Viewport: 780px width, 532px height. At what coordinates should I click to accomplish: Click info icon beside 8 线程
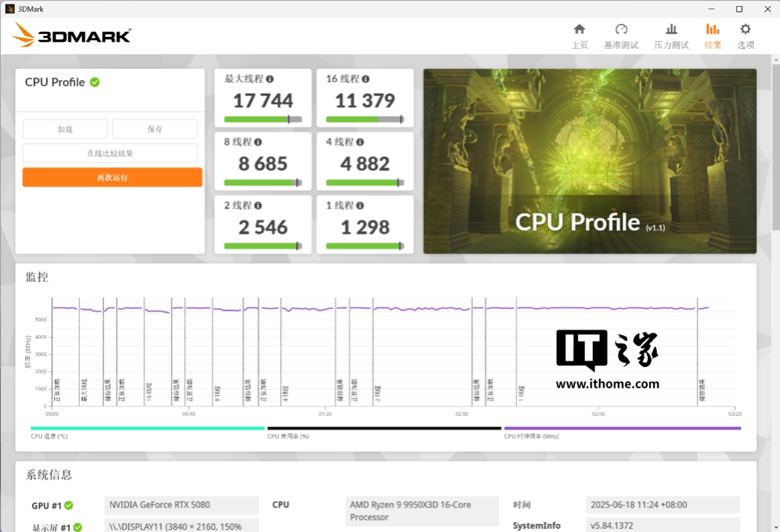tap(258, 142)
